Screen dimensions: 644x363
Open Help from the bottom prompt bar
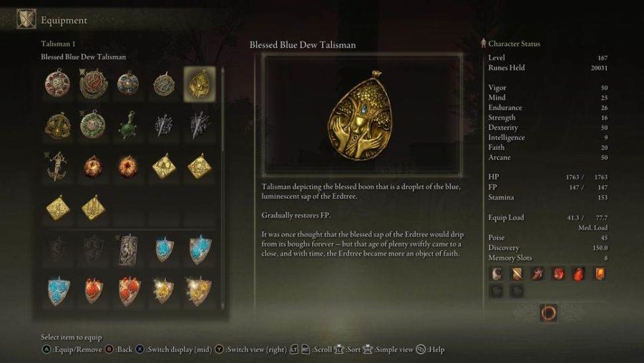(x=431, y=349)
